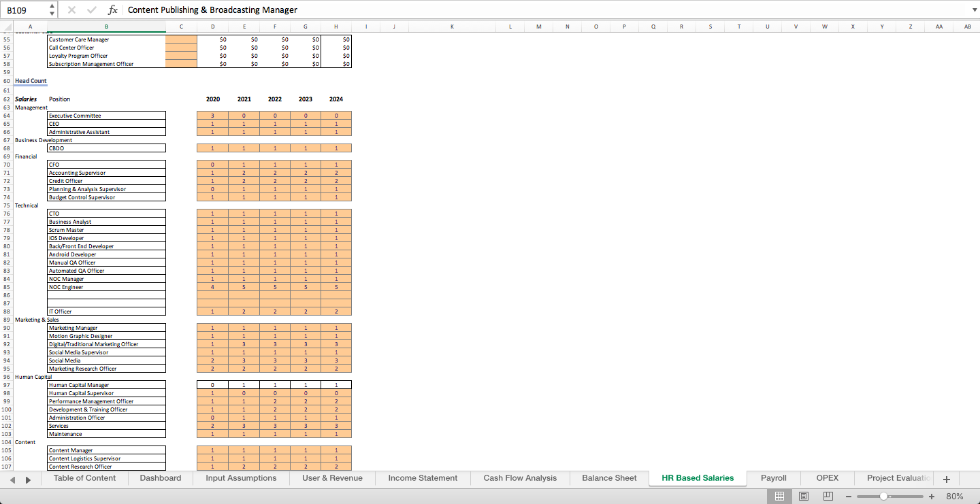Open the insert function fx icon
The height and width of the screenshot is (504, 980).
point(113,10)
